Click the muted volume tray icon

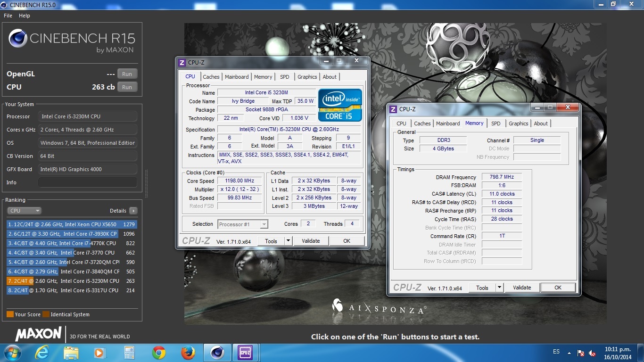[x=592, y=353]
